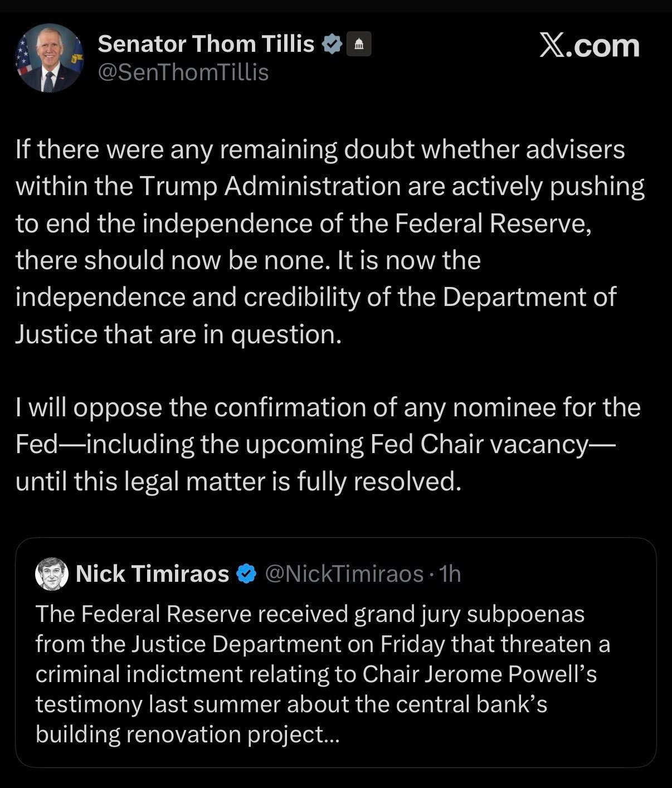Click the blue verified badge beside Thom Tillis
672x788 pixels.
point(332,44)
